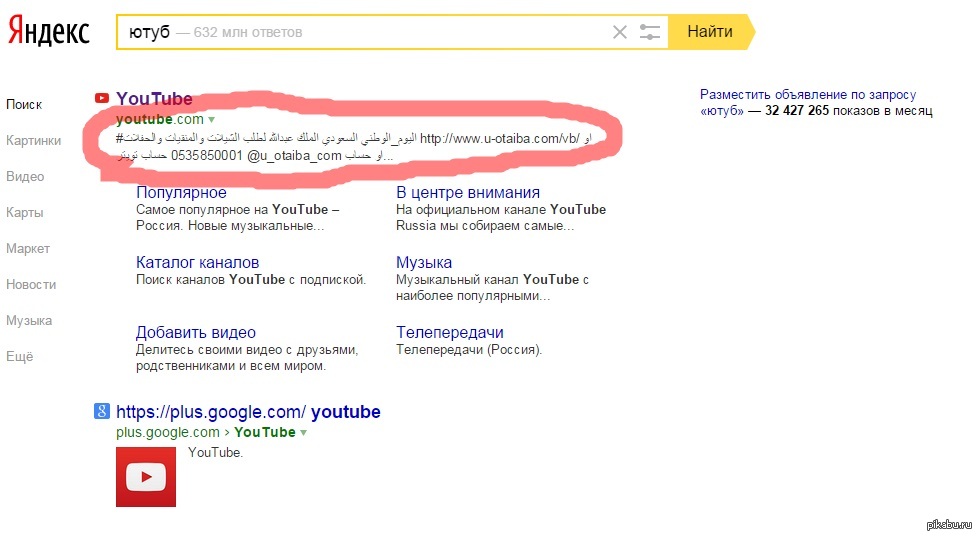This screenshot has height=536, width=977.
Task: Open search settings sliders icon
Action: pos(650,32)
